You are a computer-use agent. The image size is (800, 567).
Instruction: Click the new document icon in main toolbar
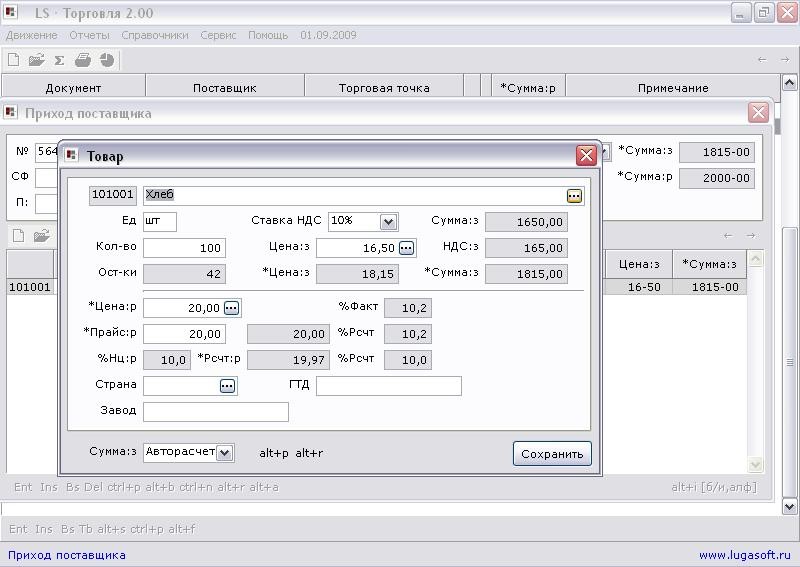click(14, 60)
